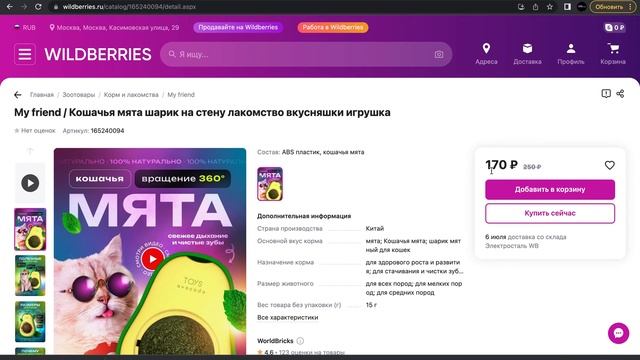Open the Корзина cart icon
Screen dimensions: 640x360
coord(613,54)
